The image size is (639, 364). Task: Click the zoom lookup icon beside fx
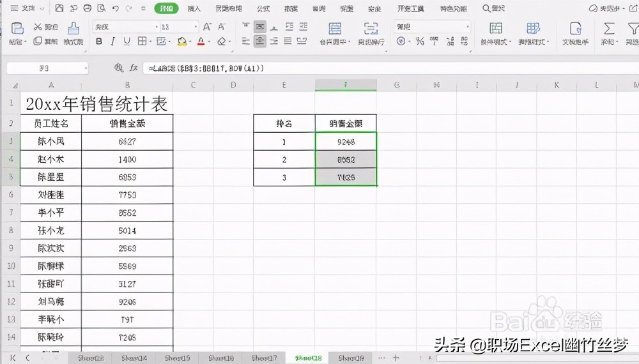click(x=119, y=68)
